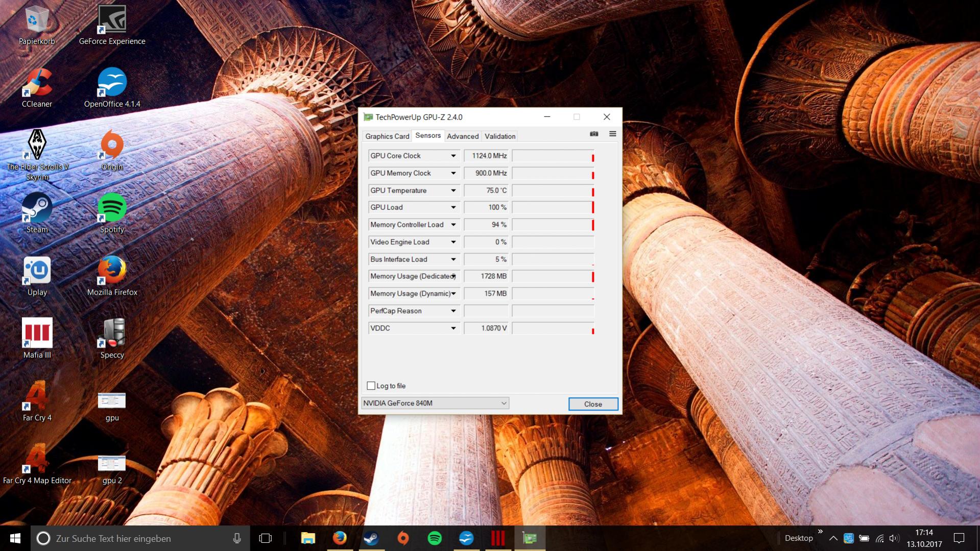Screen dimensions: 980x551
Task: Select the gpu image file on desktop
Action: [x=112, y=406]
